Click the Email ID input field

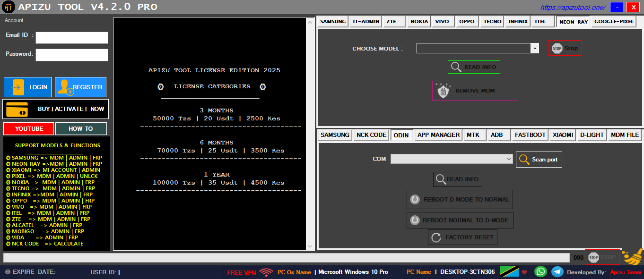[72, 38]
